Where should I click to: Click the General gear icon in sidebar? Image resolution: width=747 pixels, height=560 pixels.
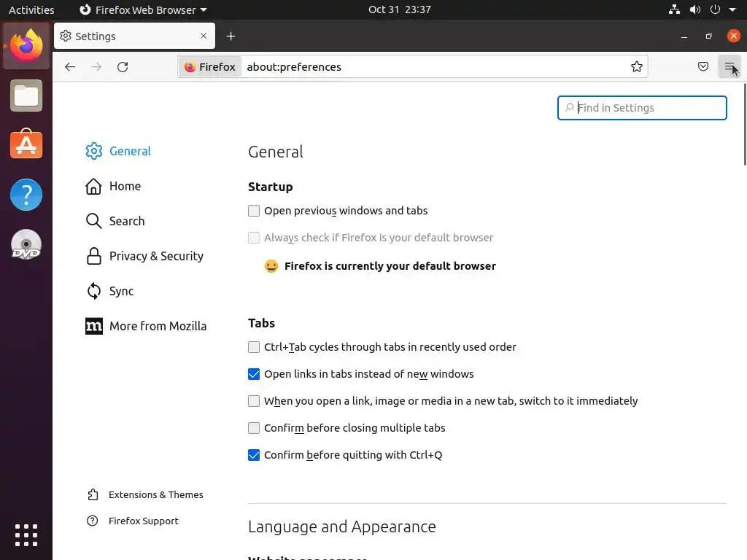pyautogui.click(x=94, y=151)
